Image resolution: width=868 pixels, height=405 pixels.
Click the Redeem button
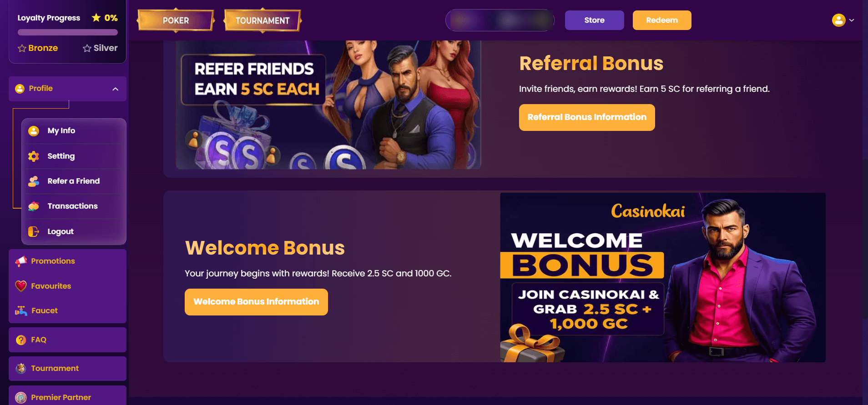(662, 20)
